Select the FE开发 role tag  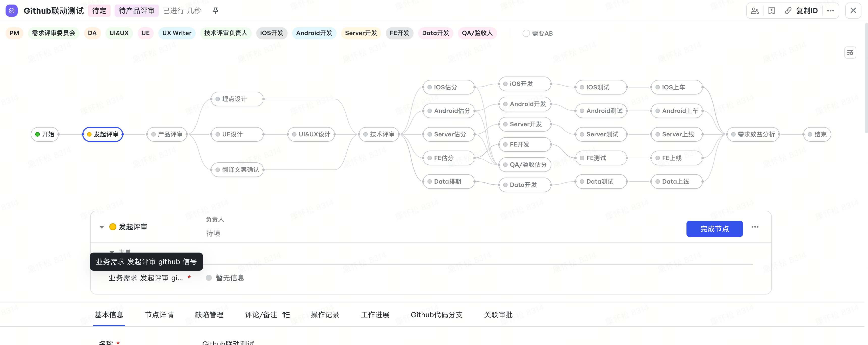pyautogui.click(x=400, y=33)
